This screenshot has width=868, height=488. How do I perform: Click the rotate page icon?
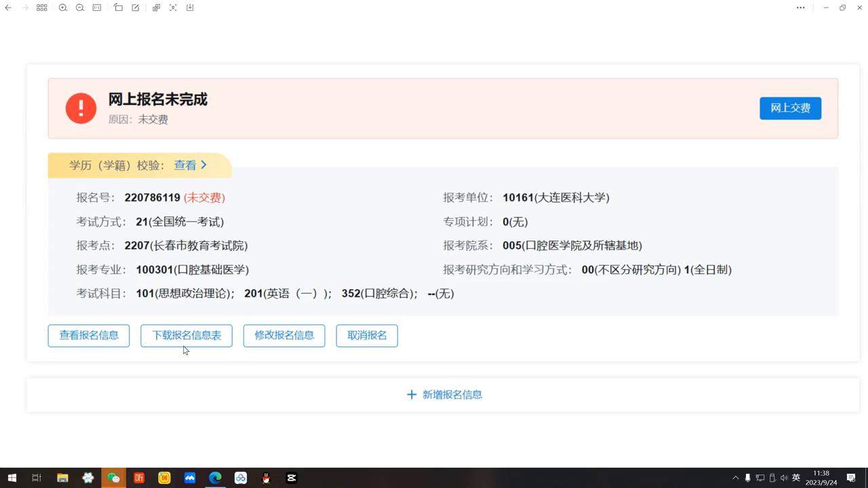[x=118, y=7]
